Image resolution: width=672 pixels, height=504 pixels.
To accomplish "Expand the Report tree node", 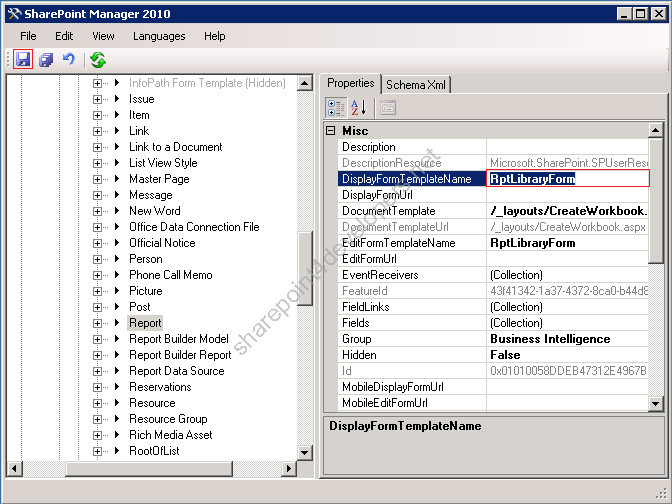I will (x=97, y=323).
